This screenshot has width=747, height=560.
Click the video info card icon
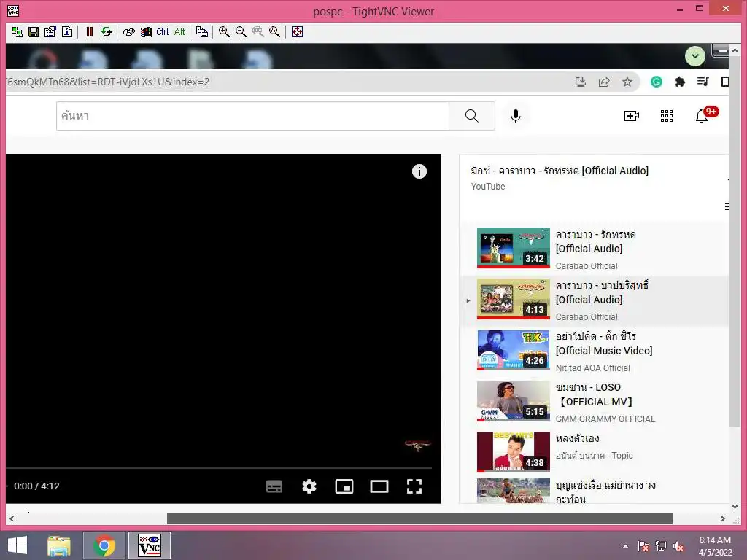coord(419,171)
